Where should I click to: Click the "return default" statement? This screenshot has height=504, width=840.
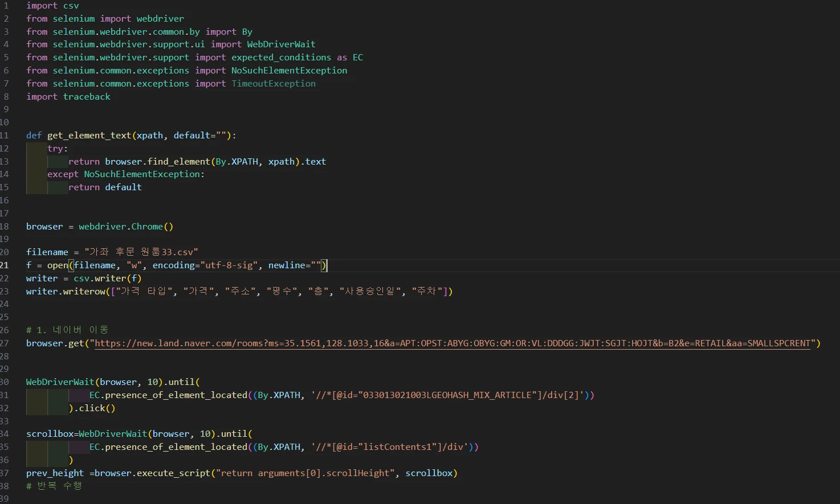coord(105,187)
